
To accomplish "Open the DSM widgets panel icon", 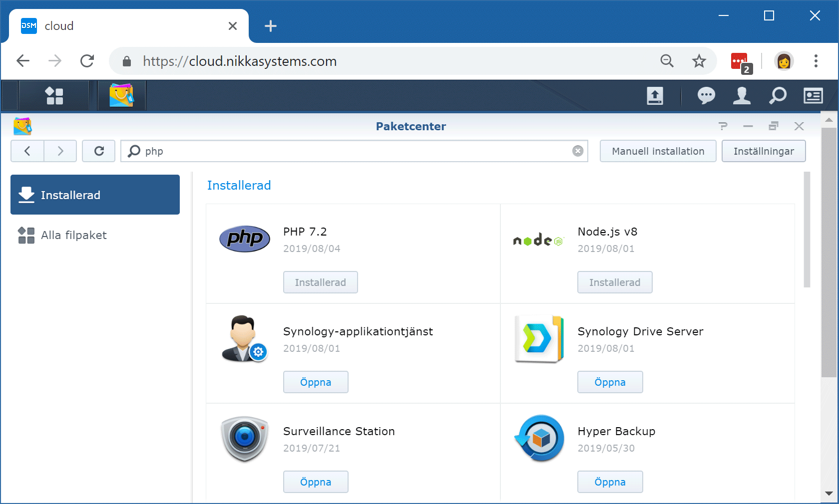I will click(x=813, y=95).
